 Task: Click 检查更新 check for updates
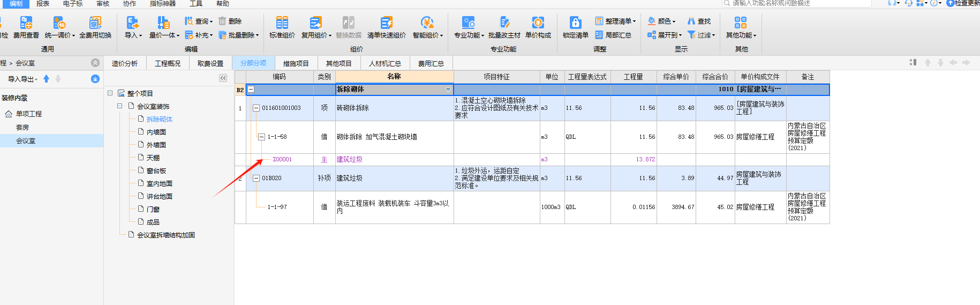point(963,3)
